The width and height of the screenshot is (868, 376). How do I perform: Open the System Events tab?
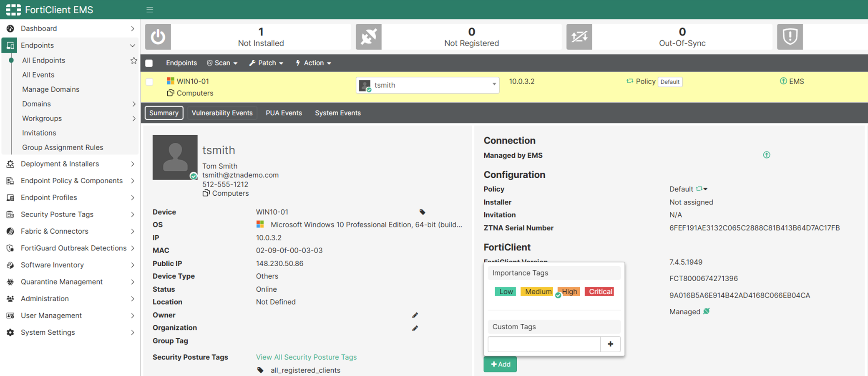click(x=337, y=113)
